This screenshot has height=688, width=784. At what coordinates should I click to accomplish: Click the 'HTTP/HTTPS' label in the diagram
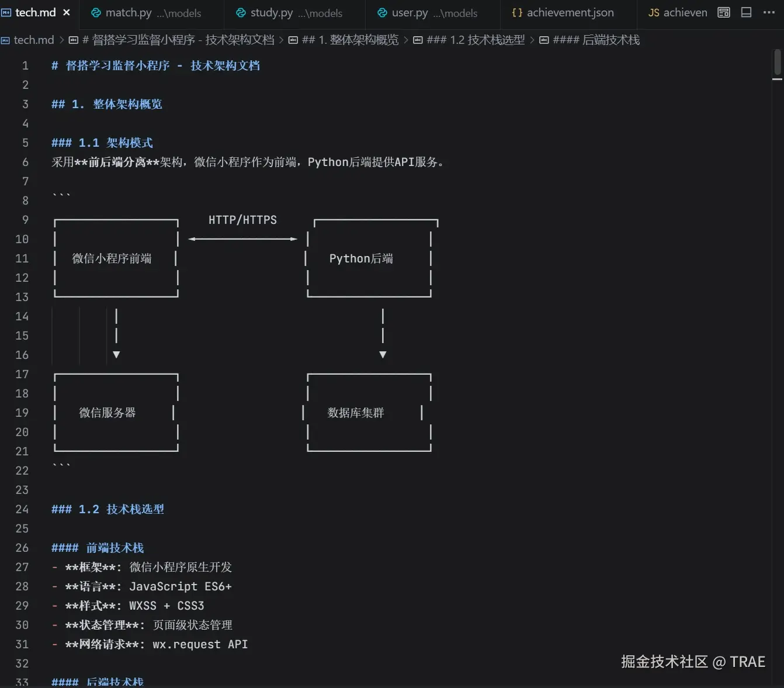pos(243,220)
